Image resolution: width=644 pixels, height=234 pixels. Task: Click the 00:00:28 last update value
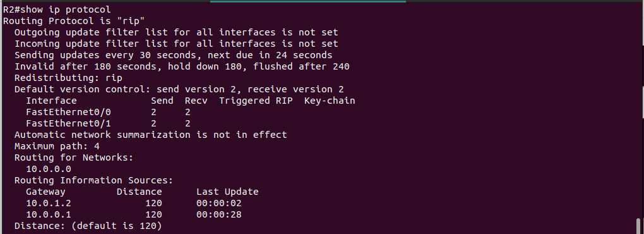[219, 214]
